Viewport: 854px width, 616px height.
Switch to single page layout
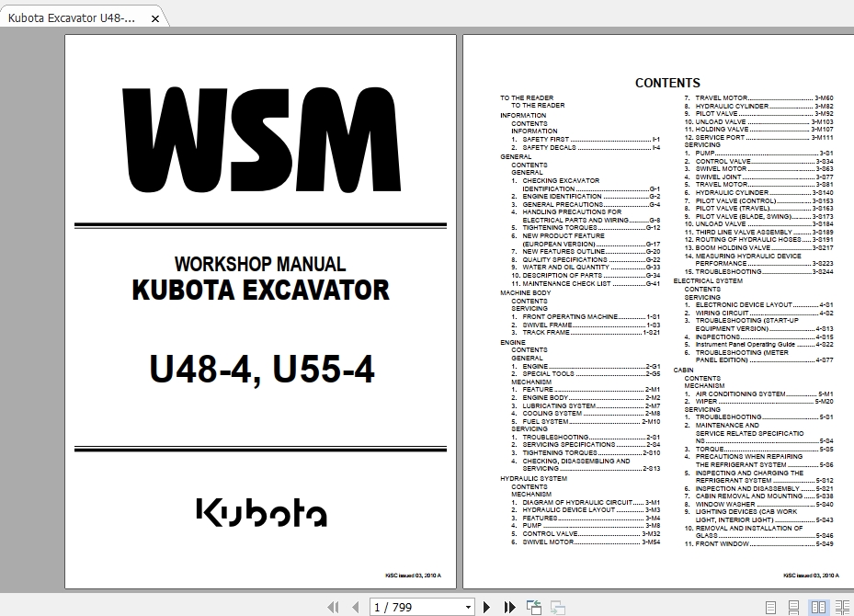(770, 608)
